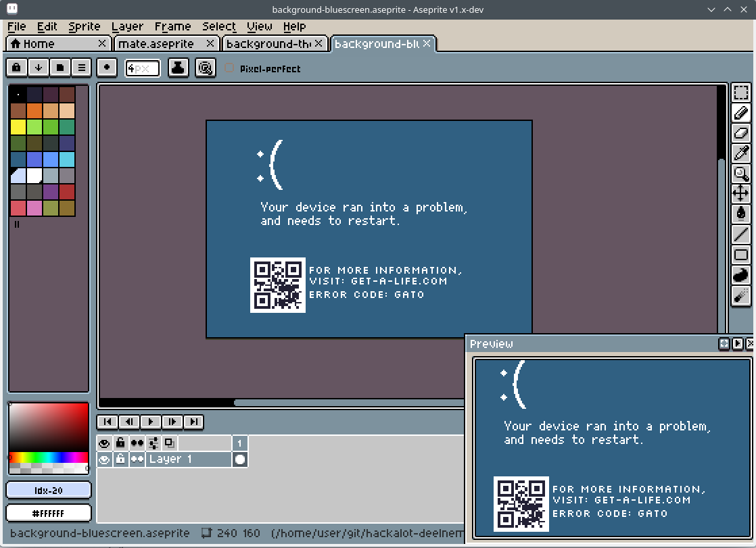Click the sort palette down-arrow icon
This screenshot has width=756, height=548.
coord(38,68)
